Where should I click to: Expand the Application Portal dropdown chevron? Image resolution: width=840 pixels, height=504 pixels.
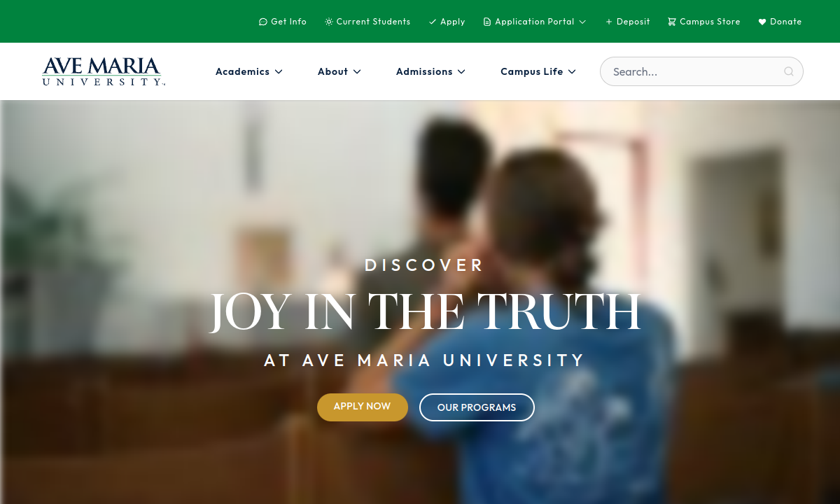(582, 22)
